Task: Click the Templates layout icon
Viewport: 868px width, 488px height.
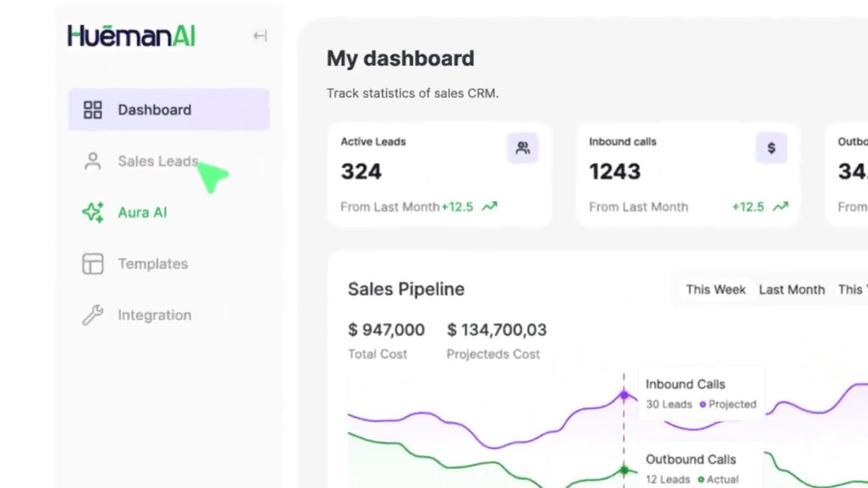Action: (92, 264)
